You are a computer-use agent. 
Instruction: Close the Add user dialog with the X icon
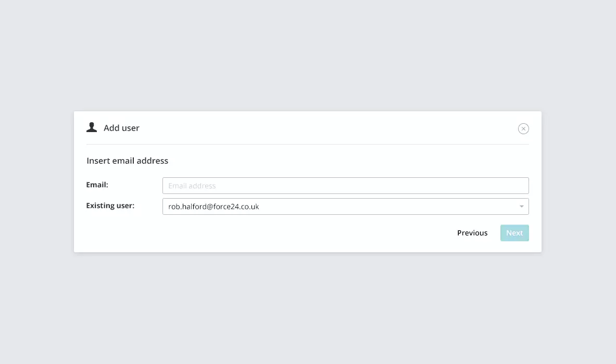pos(523,128)
